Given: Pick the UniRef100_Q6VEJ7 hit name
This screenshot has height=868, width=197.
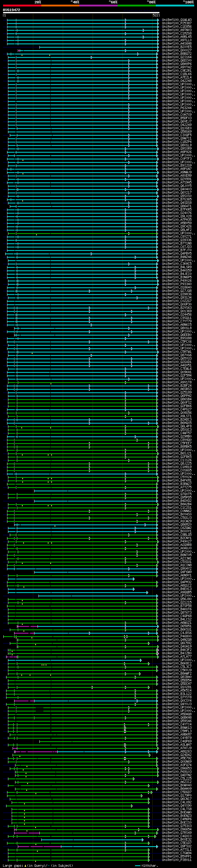Looking at the screenshot, I should pos(177,122).
